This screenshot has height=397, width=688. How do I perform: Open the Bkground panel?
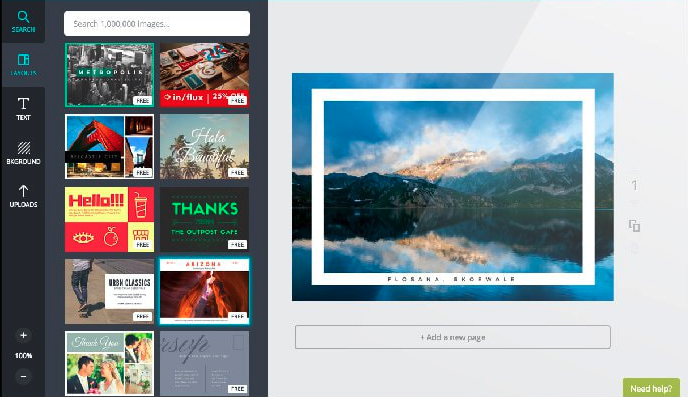point(23,152)
